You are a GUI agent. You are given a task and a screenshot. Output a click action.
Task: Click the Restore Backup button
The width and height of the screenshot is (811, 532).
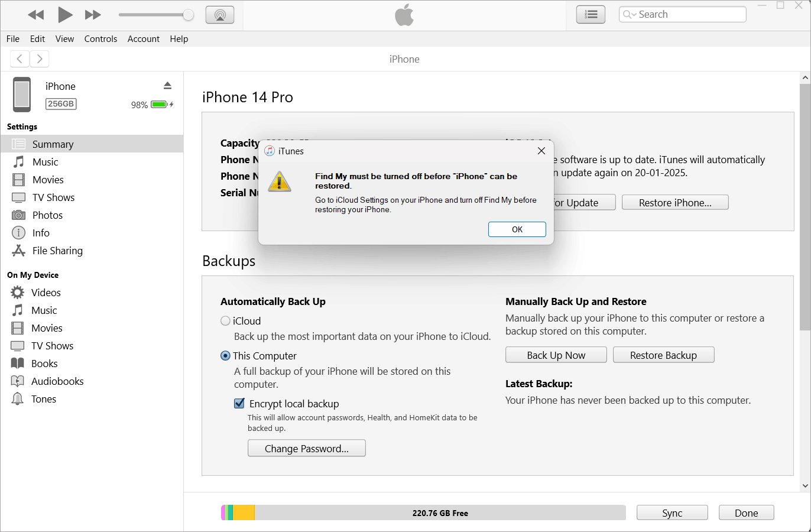coord(664,355)
